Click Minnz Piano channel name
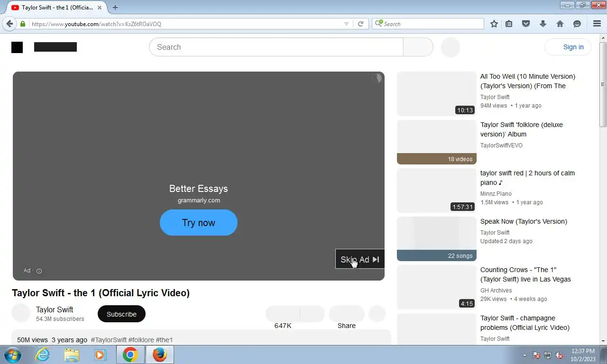 [x=496, y=194]
